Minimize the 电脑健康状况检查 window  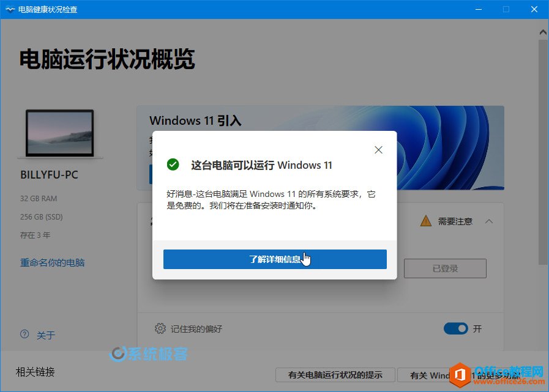(479, 9)
